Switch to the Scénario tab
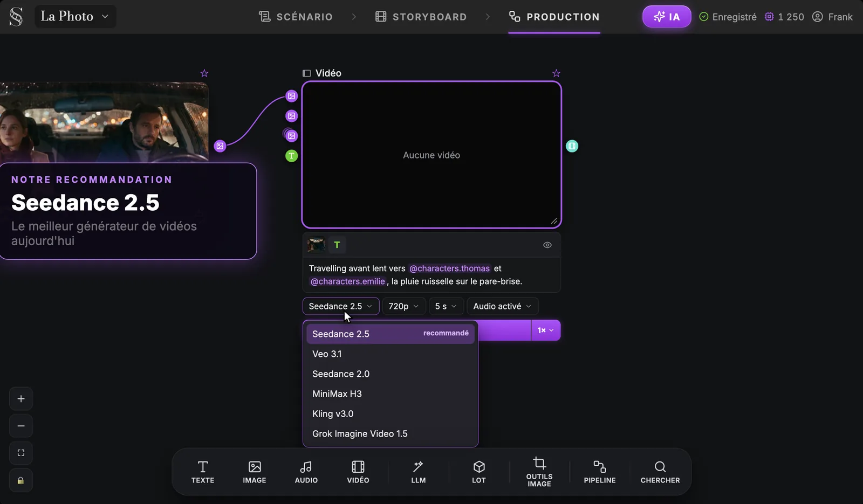The height and width of the screenshot is (504, 863). coord(296,17)
